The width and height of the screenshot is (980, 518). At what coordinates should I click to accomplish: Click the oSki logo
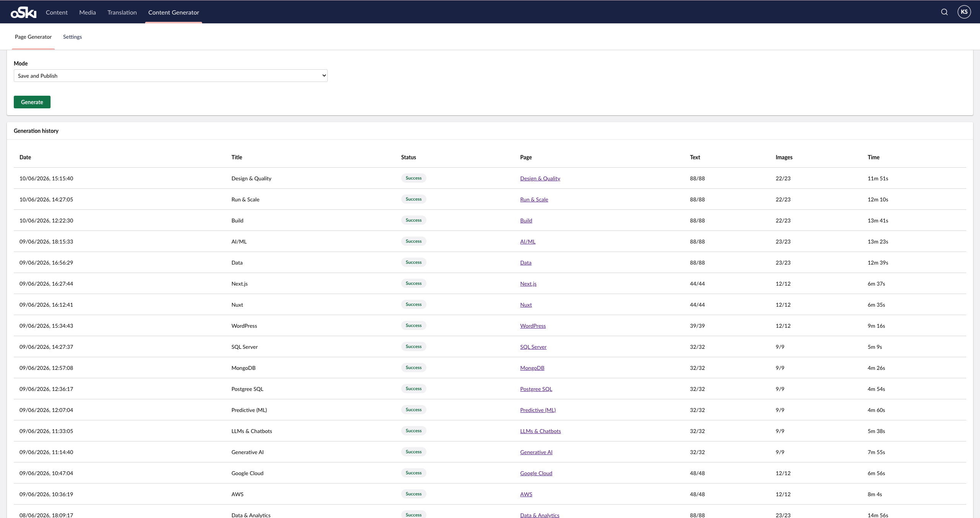[x=23, y=12]
